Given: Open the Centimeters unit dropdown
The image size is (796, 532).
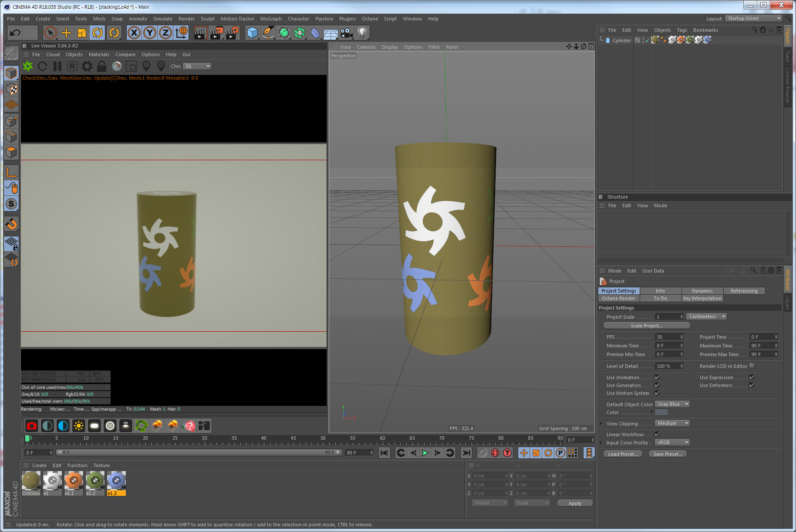Looking at the screenshot, I should click(x=707, y=317).
